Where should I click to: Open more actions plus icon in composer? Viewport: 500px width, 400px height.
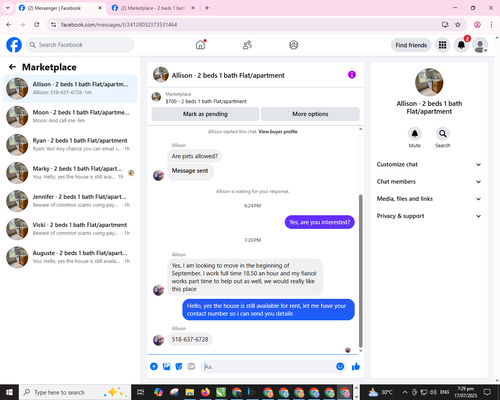(154, 367)
